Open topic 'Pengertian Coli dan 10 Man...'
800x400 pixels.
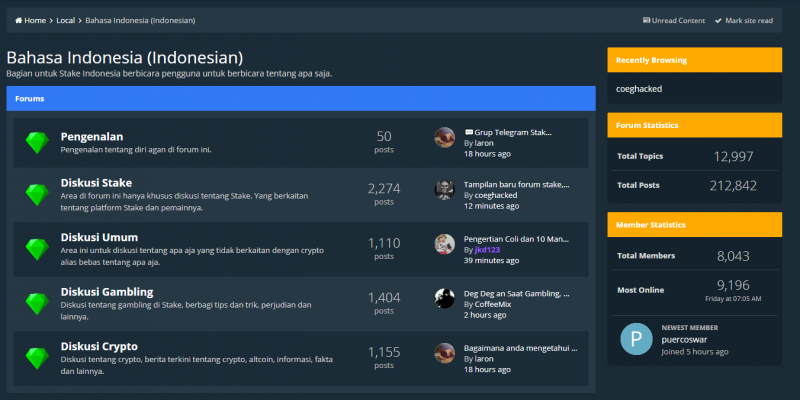click(x=516, y=239)
